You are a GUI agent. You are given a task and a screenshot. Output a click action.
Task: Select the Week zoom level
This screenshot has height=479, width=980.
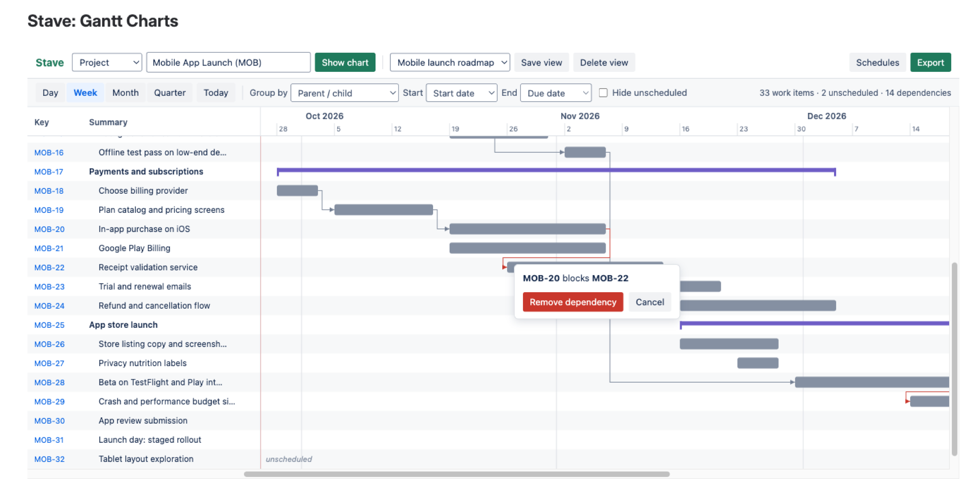(x=85, y=93)
